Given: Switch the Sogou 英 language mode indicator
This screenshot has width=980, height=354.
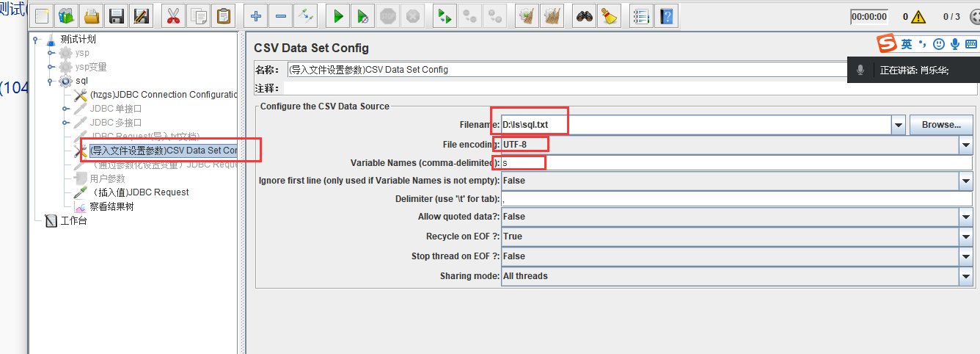Looking at the screenshot, I should pyautogui.click(x=907, y=44).
